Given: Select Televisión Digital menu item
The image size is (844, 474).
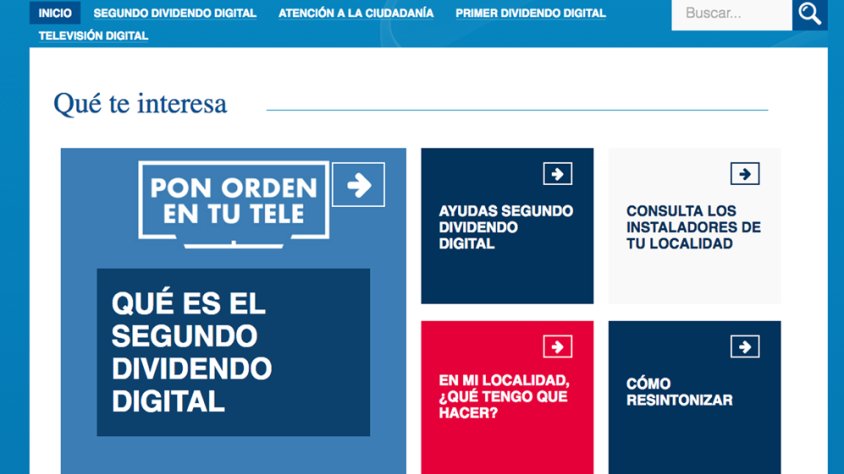Looking at the screenshot, I should point(93,36).
